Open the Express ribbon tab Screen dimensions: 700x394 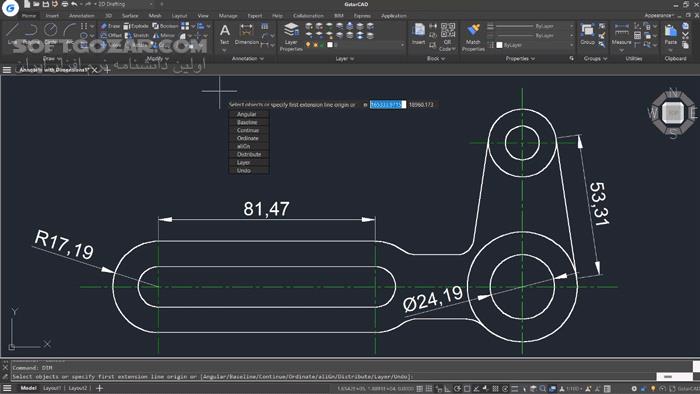362,16
